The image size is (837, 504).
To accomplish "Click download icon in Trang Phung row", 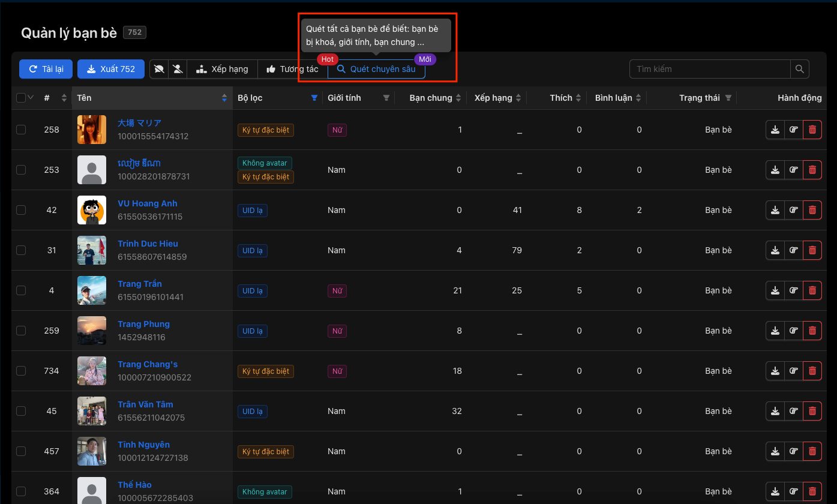I will pos(775,331).
